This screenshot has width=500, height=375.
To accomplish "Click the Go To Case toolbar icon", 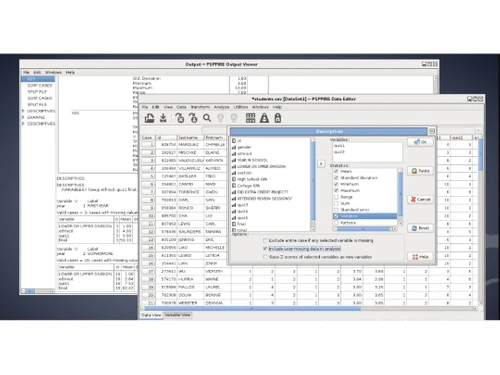I will pyautogui.click(x=193, y=118).
